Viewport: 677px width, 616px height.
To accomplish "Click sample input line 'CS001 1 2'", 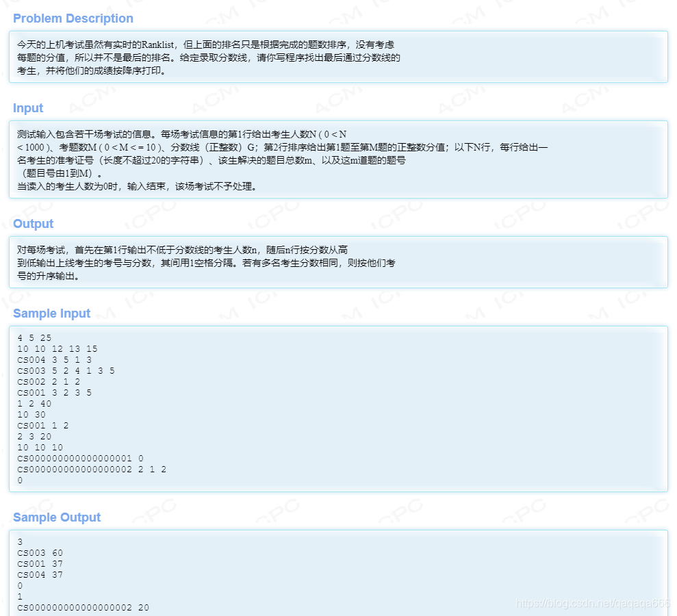I will click(x=42, y=426).
